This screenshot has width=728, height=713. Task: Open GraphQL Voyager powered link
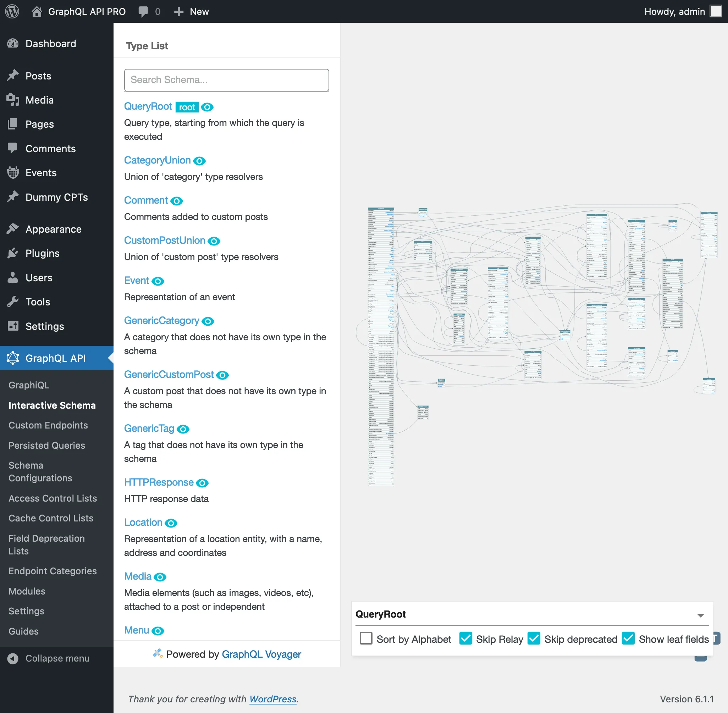[x=261, y=653]
